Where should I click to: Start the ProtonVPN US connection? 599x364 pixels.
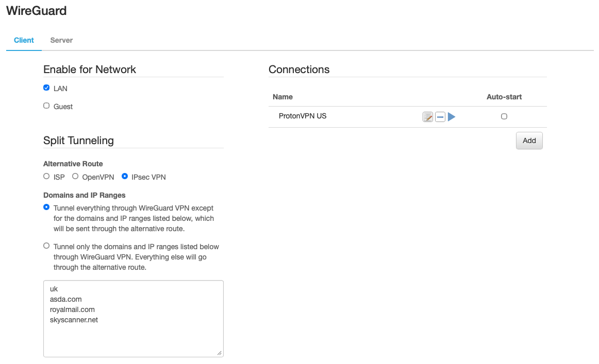[x=452, y=117]
